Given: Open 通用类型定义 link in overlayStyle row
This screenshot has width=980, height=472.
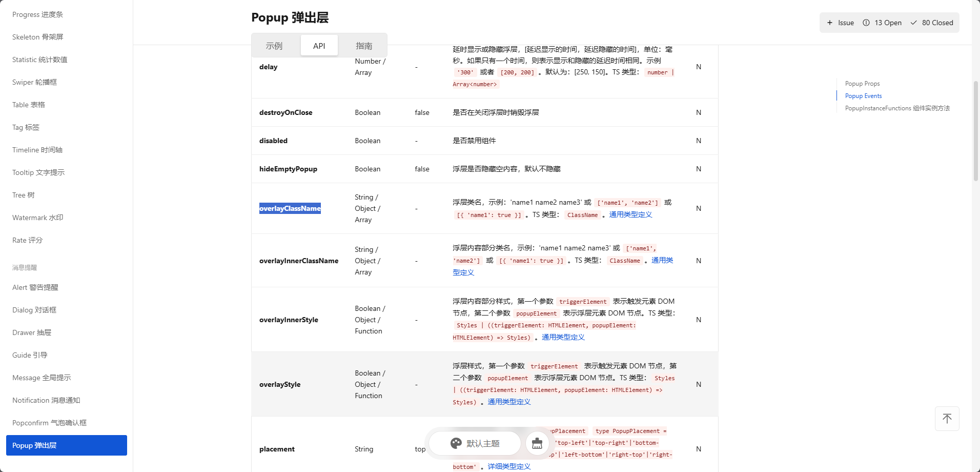Looking at the screenshot, I should point(509,402).
